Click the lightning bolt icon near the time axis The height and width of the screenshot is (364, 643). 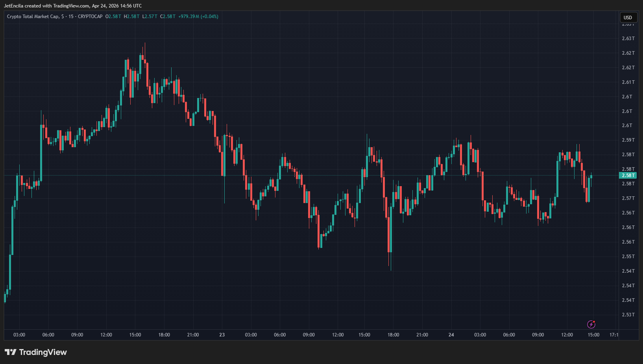click(591, 324)
